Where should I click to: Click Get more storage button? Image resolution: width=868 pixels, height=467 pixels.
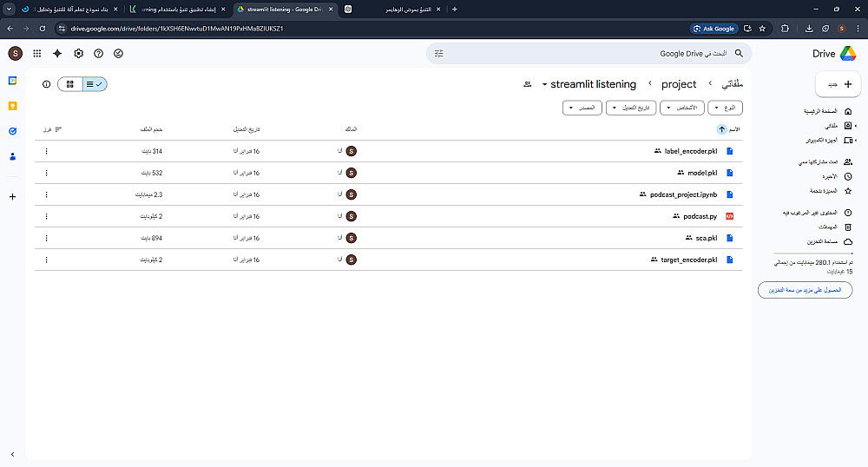point(805,290)
